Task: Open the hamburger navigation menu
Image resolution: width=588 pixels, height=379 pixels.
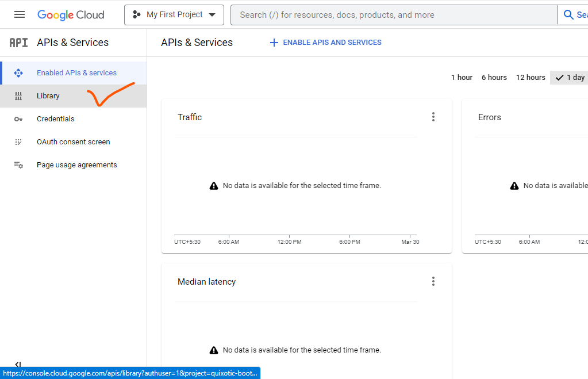Action: pyautogui.click(x=20, y=14)
